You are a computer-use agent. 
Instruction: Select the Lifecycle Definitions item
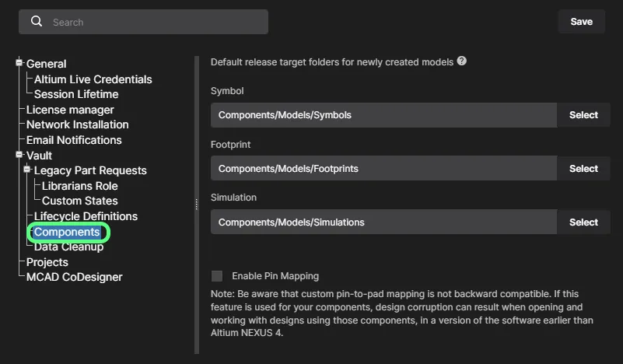pos(86,216)
